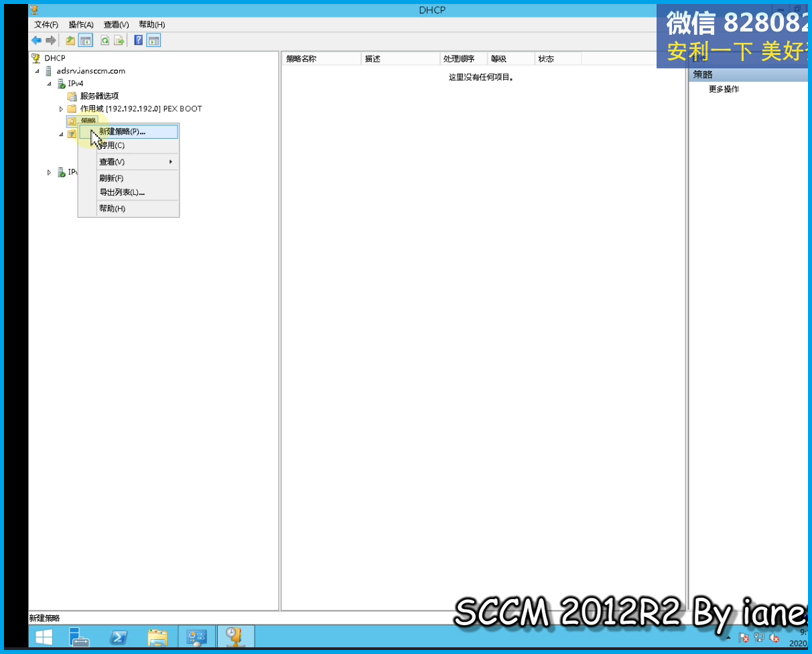Select adsrv.iansccm.com in the tree
The width and height of the screenshot is (812, 654).
pyautogui.click(x=90, y=71)
